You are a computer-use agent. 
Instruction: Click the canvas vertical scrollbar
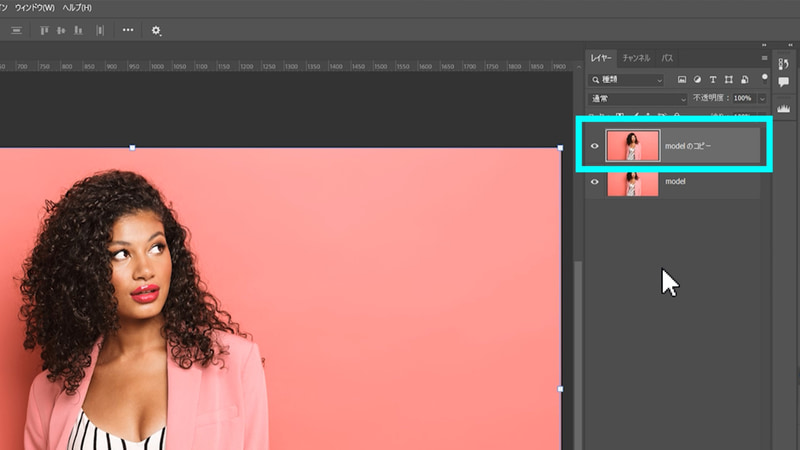pyautogui.click(x=578, y=356)
